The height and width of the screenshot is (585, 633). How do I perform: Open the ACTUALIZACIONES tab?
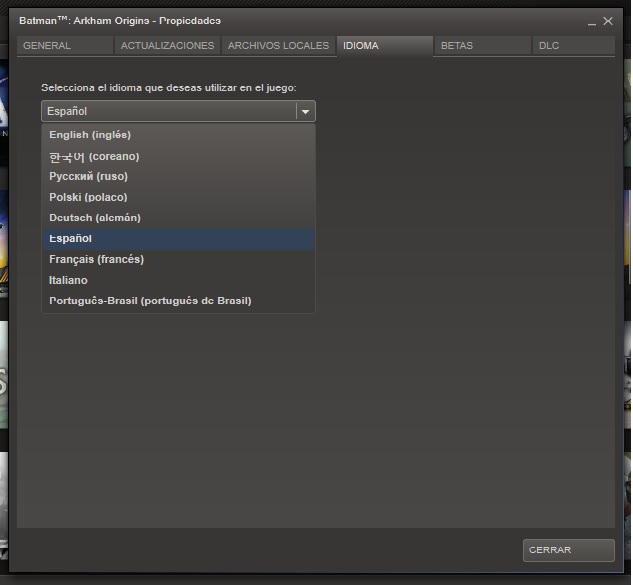167,46
